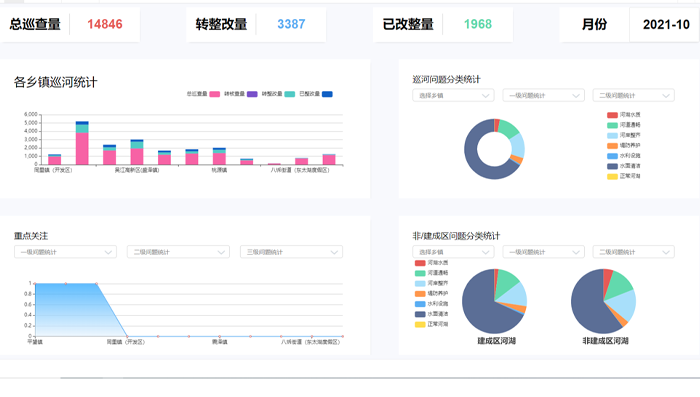
Task: Click the 已改整量 value 1968
Action: (478, 24)
